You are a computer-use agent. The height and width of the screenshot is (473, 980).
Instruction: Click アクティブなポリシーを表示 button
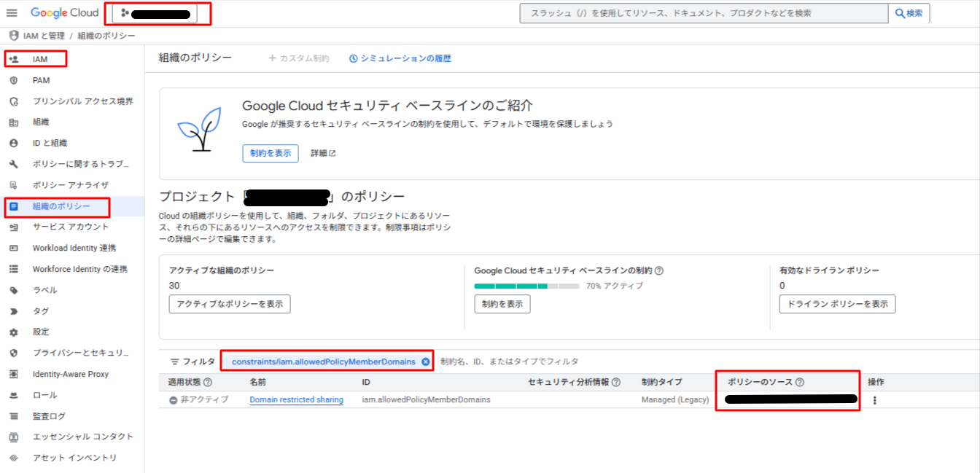tap(230, 304)
